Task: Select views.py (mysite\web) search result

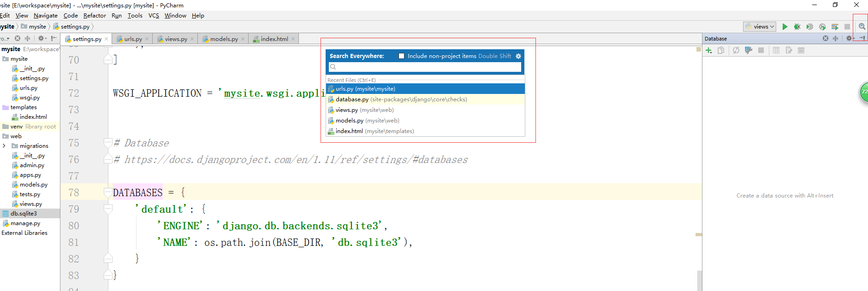Action: [425, 110]
